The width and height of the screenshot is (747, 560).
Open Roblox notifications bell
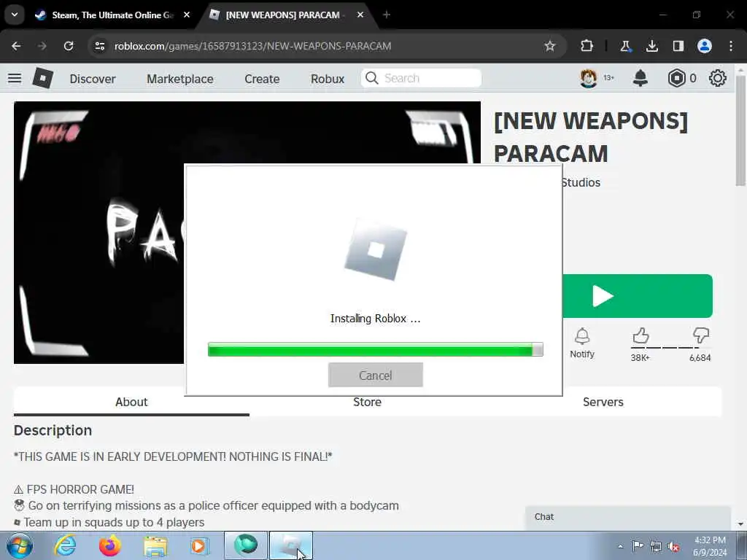click(640, 78)
